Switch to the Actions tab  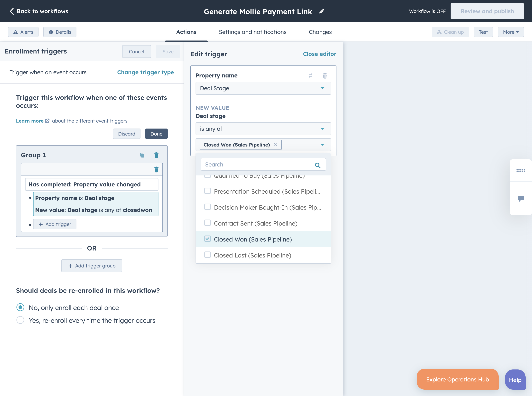coord(186,32)
